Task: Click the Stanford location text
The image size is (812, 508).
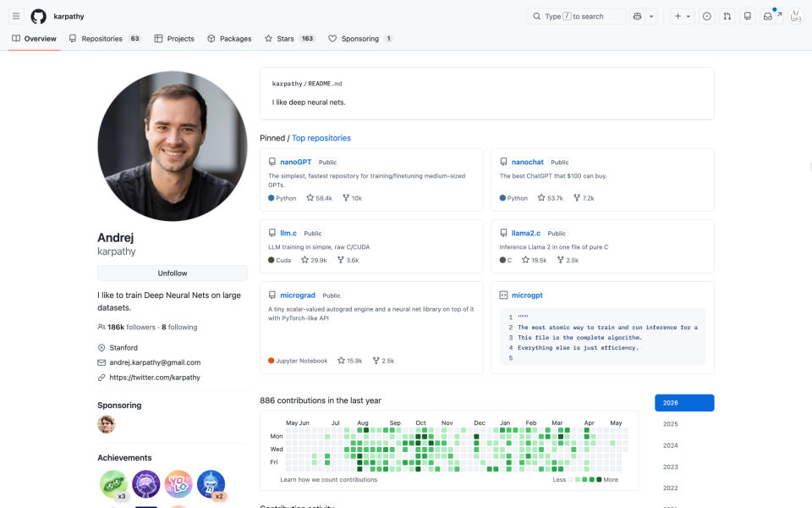Action: (123, 348)
